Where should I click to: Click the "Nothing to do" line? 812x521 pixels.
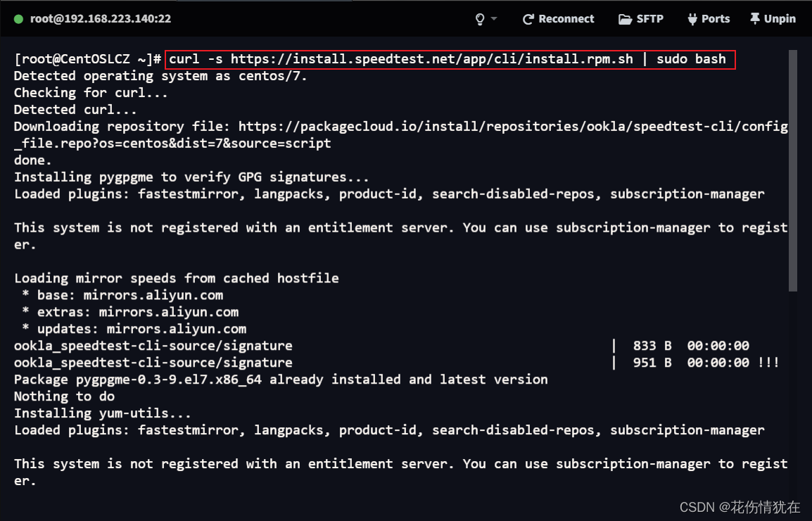click(x=64, y=396)
